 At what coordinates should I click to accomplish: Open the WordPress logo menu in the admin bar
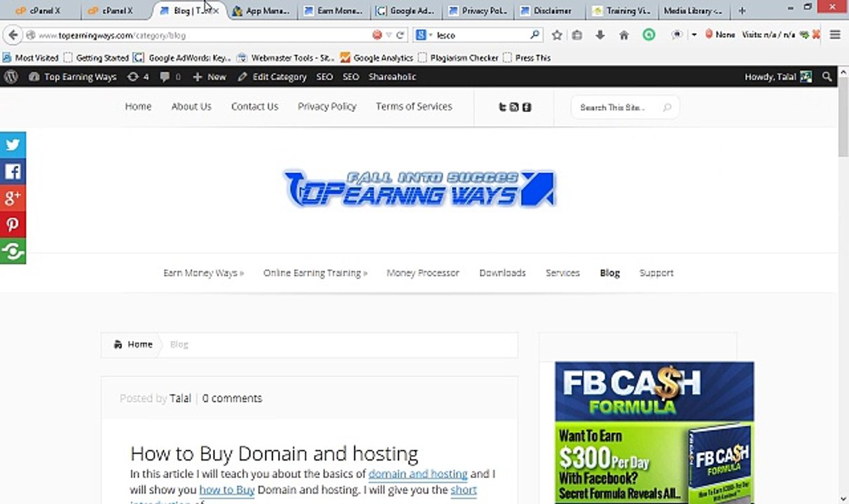(x=11, y=76)
